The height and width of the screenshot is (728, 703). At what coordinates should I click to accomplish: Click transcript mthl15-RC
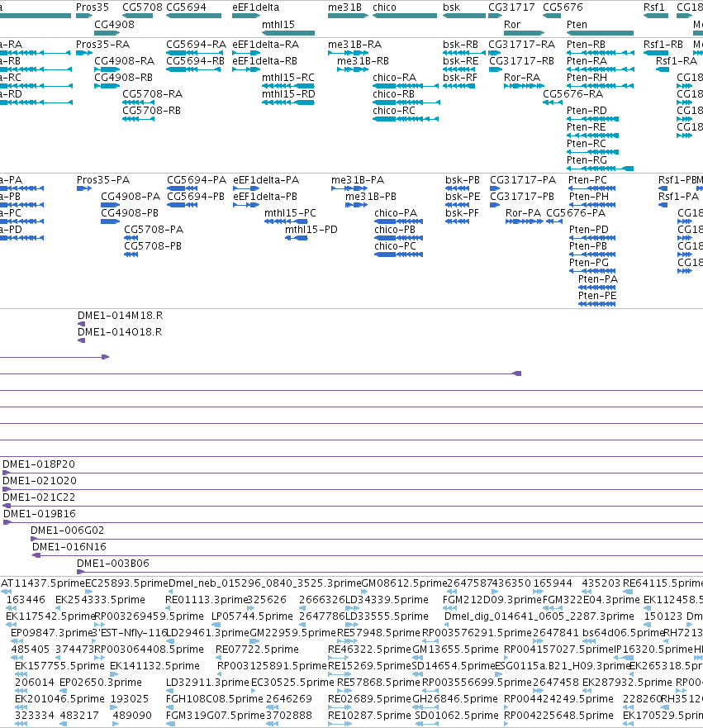coord(288,86)
